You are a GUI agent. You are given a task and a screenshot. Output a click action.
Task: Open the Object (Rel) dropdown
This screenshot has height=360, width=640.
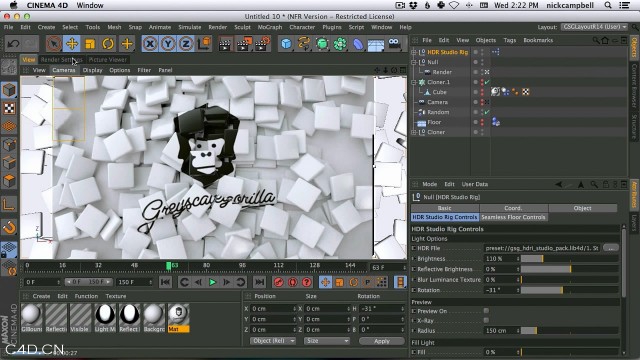click(273, 341)
